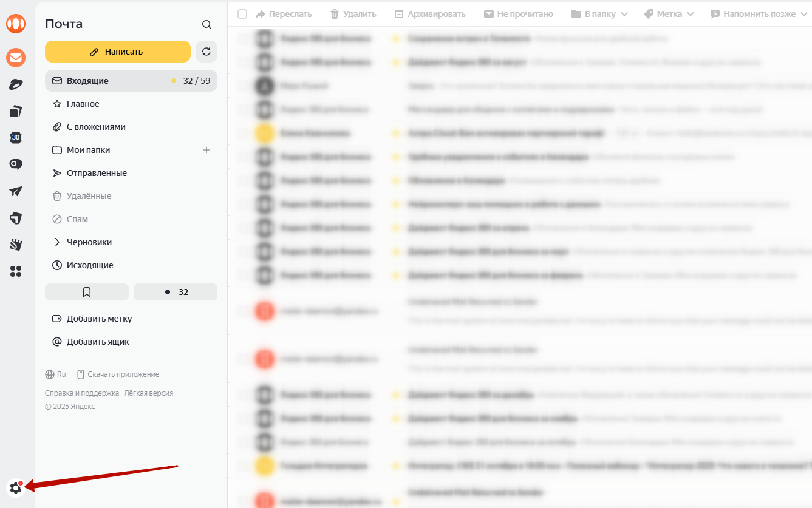Open the settings gear icon
This screenshot has height=508, width=812.
(15, 487)
